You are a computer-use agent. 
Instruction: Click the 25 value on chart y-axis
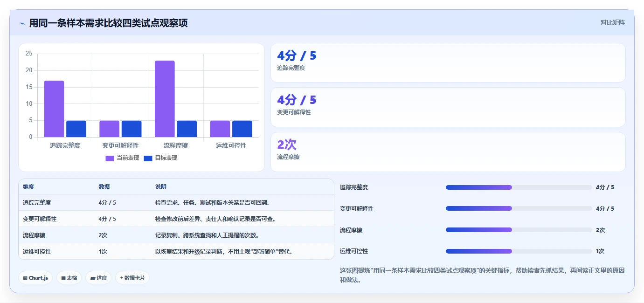pos(29,54)
